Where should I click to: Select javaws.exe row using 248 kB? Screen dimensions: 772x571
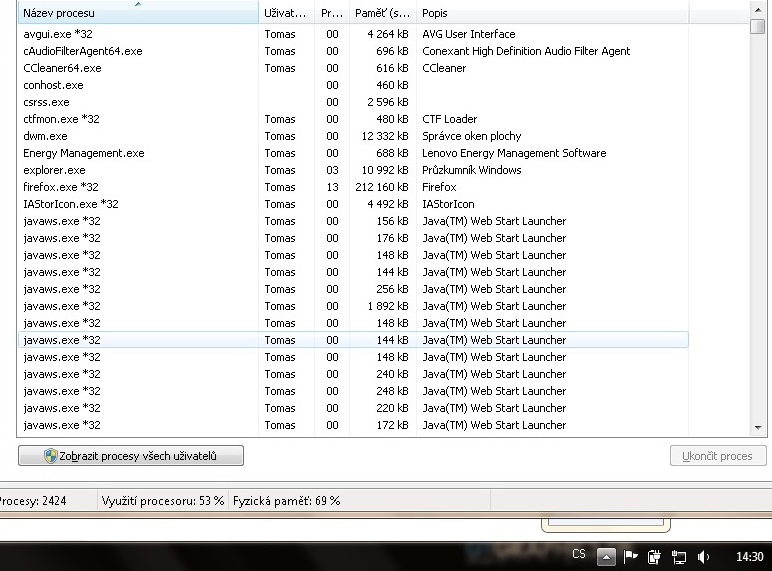point(353,391)
